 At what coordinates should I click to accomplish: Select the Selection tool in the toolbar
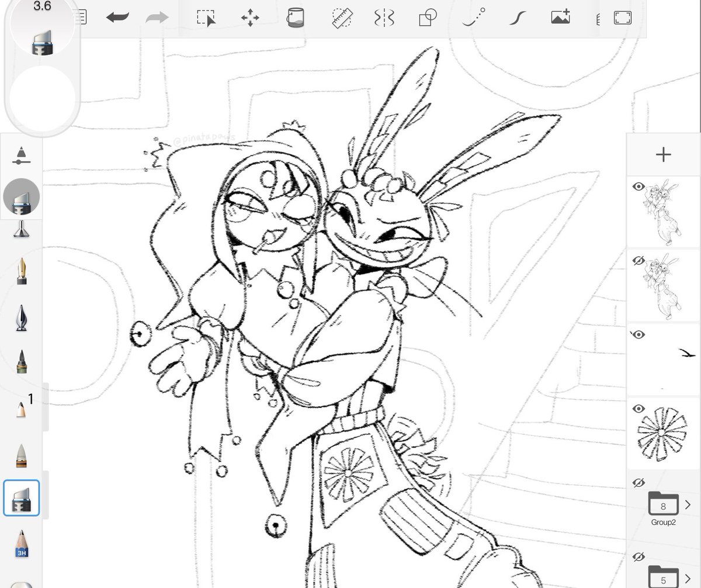tap(206, 18)
